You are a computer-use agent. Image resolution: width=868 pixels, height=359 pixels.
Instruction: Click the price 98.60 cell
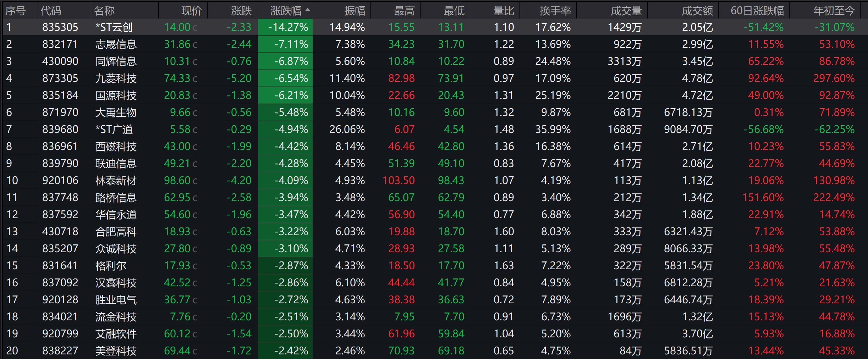click(x=177, y=181)
